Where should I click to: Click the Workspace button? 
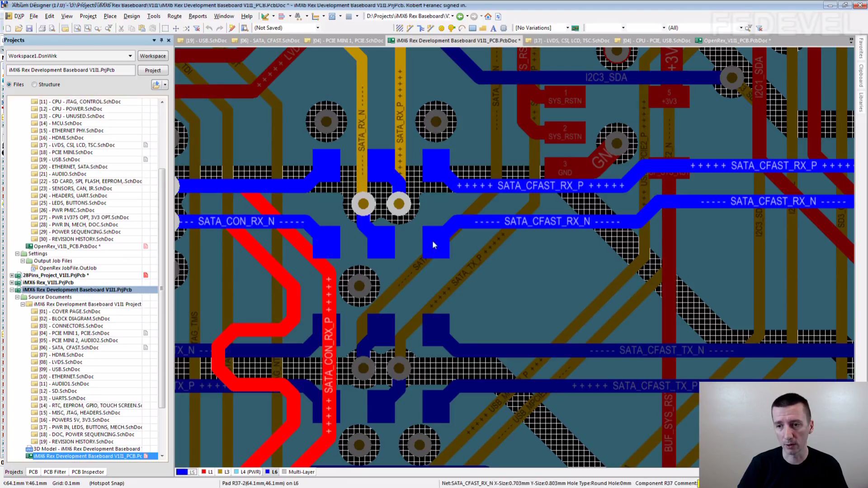(152, 56)
